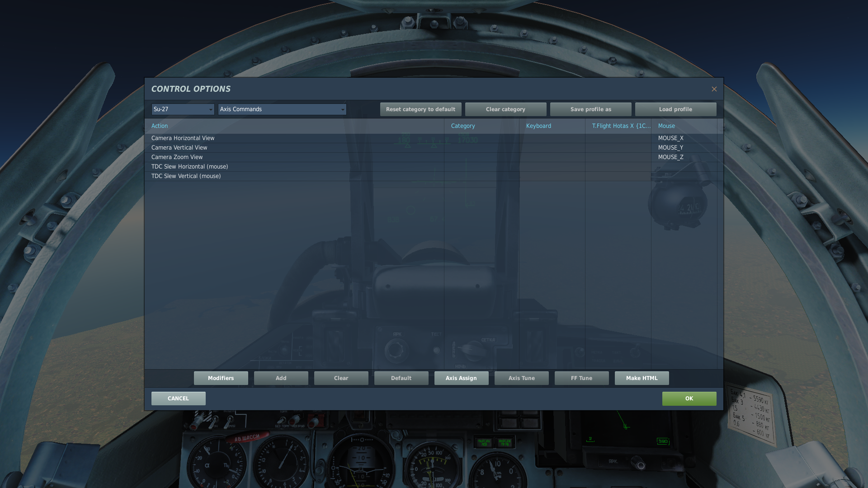868x488 pixels.
Task: Click the Make HTML button
Action: point(642,378)
